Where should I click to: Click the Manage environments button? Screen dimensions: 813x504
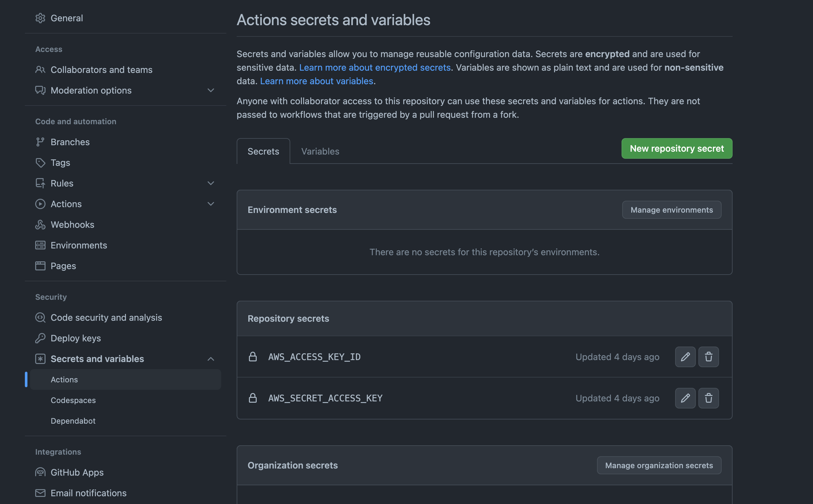point(671,210)
